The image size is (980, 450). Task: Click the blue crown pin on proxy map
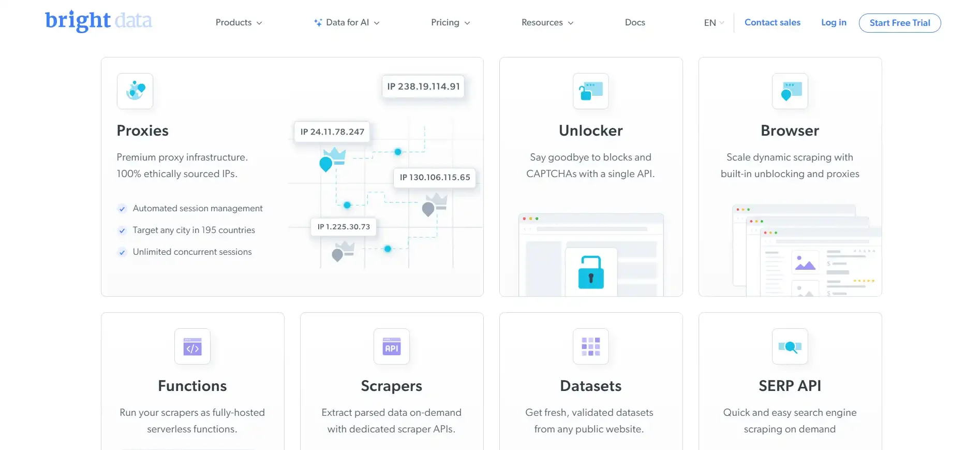(332, 159)
